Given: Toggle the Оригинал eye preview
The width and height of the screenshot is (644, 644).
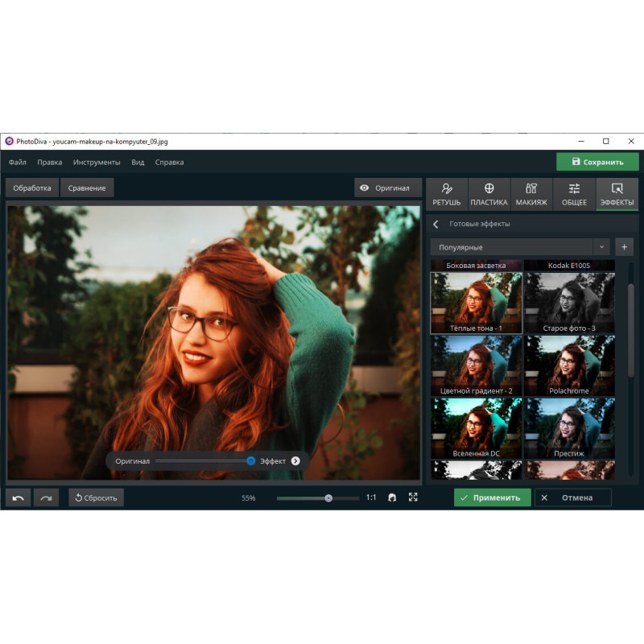Looking at the screenshot, I should [386, 188].
